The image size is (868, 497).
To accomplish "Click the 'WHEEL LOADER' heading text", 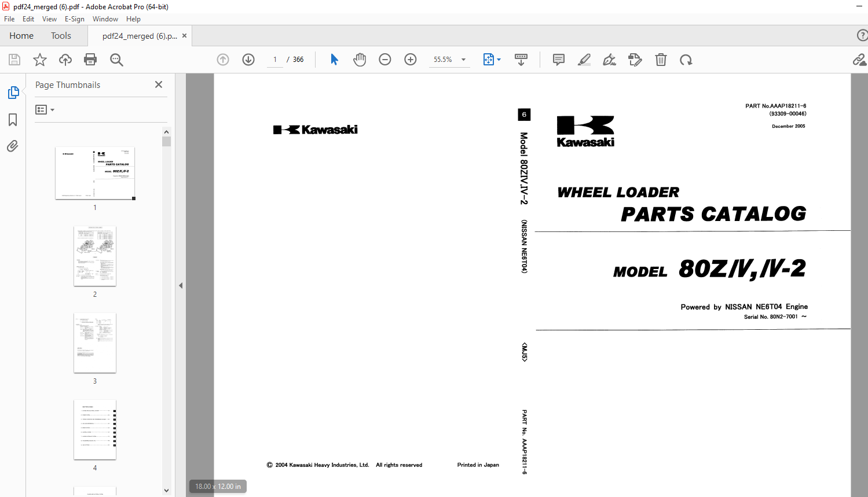I will pos(618,192).
